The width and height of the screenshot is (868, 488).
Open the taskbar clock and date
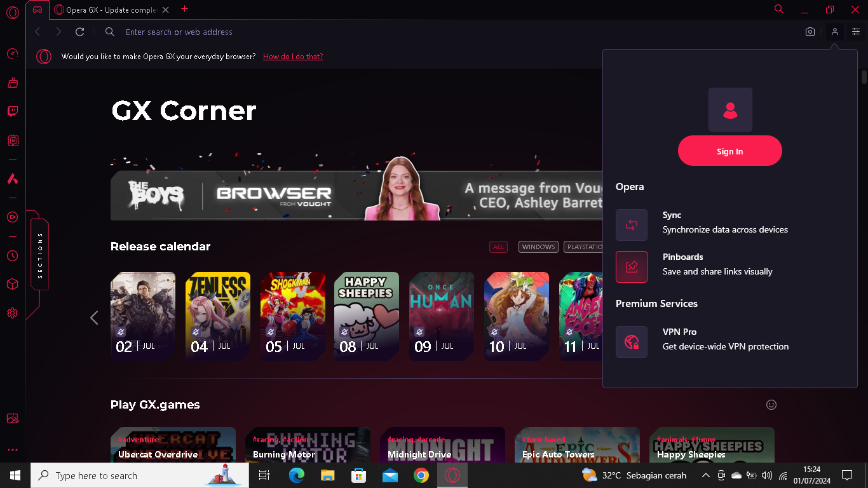[x=811, y=475]
